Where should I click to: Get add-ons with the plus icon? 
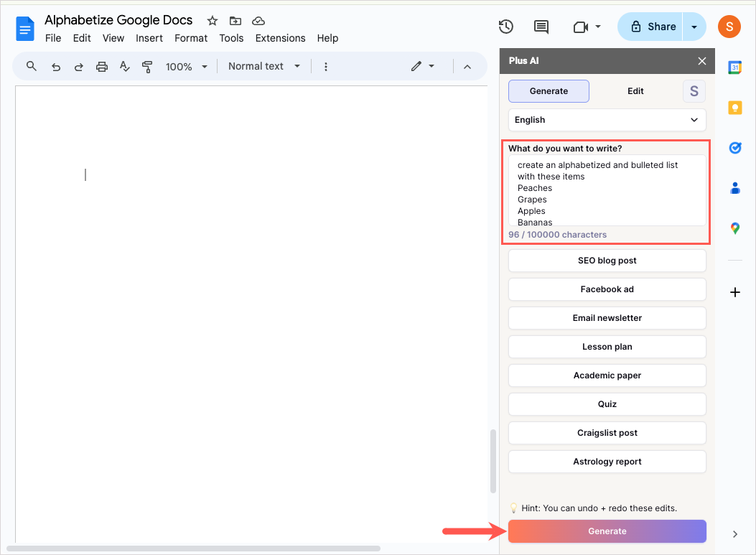tap(734, 292)
